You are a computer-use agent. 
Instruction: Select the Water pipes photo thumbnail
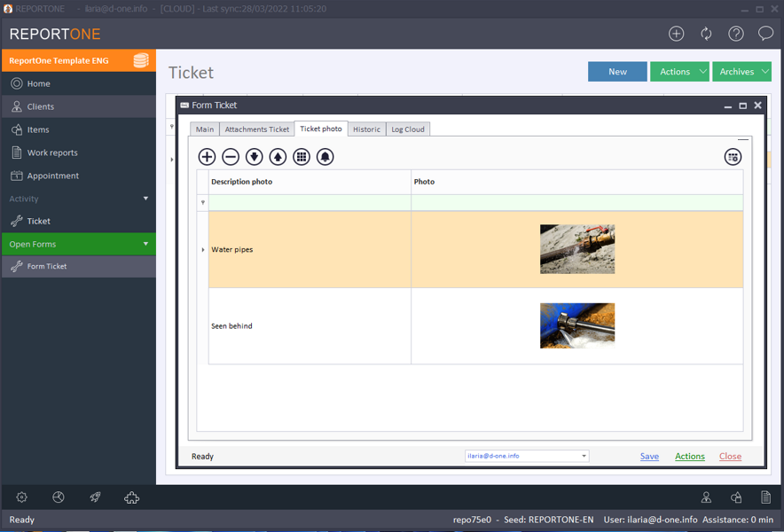[577, 249]
